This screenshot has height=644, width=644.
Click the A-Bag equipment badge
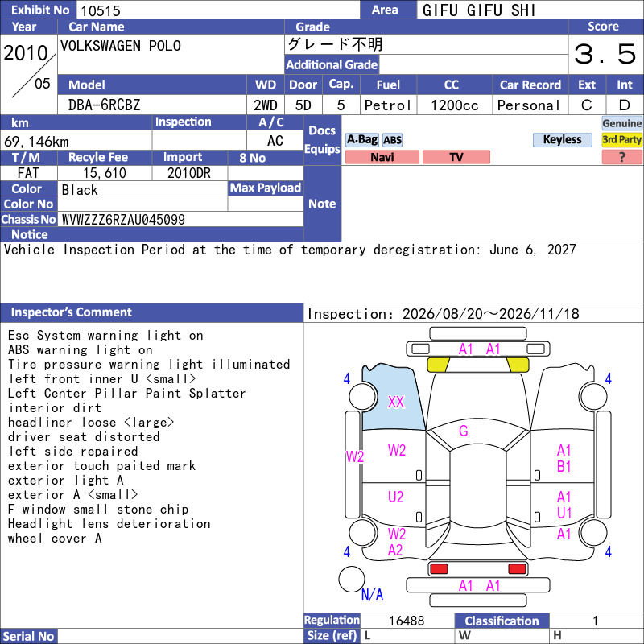[x=361, y=139]
